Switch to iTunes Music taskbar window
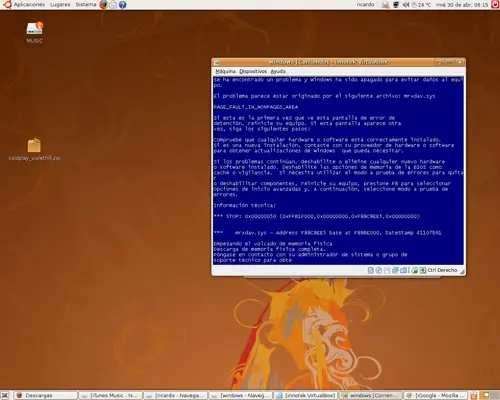This screenshot has height=400, width=500. coord(111,395)
